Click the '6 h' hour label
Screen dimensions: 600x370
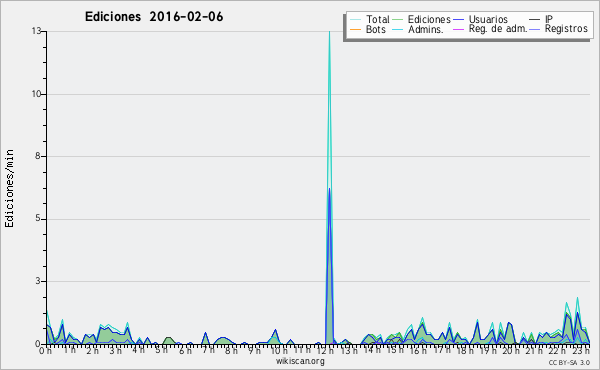tap(185, 350)
